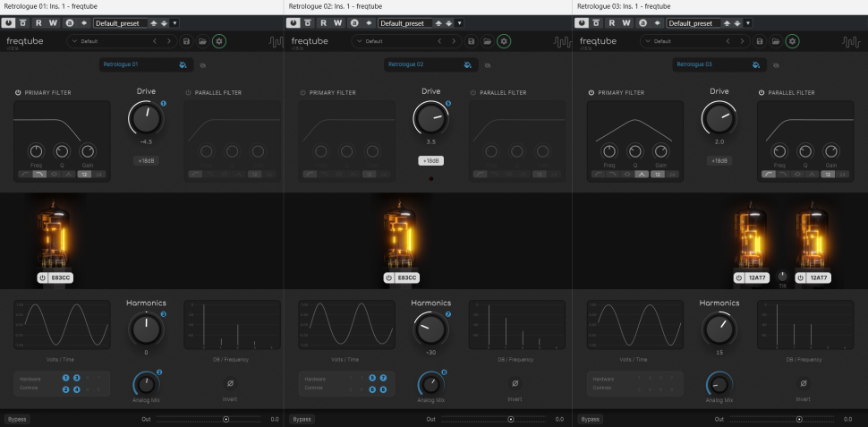Open Default_preset menu arrow in Retrologue 02 header
868x427 pixels.
[x=463, y=22]
